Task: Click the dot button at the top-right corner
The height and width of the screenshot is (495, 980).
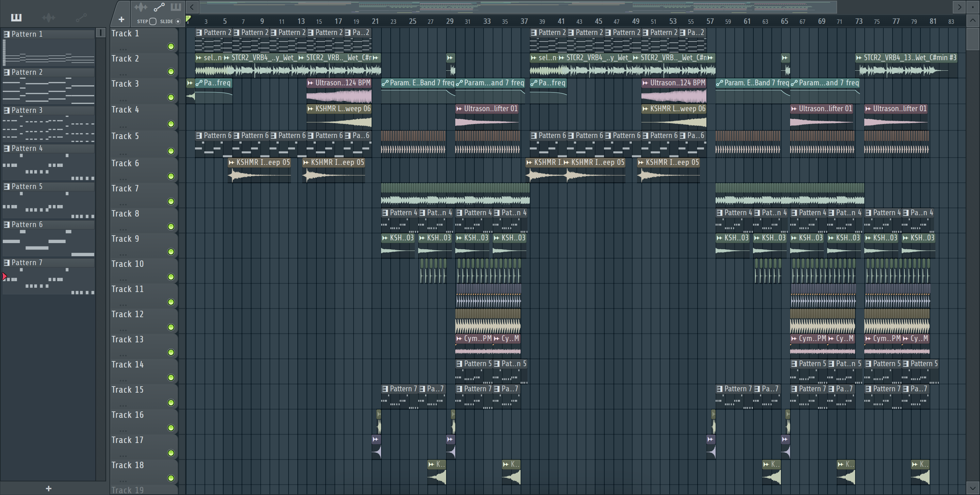Action: 973,7
